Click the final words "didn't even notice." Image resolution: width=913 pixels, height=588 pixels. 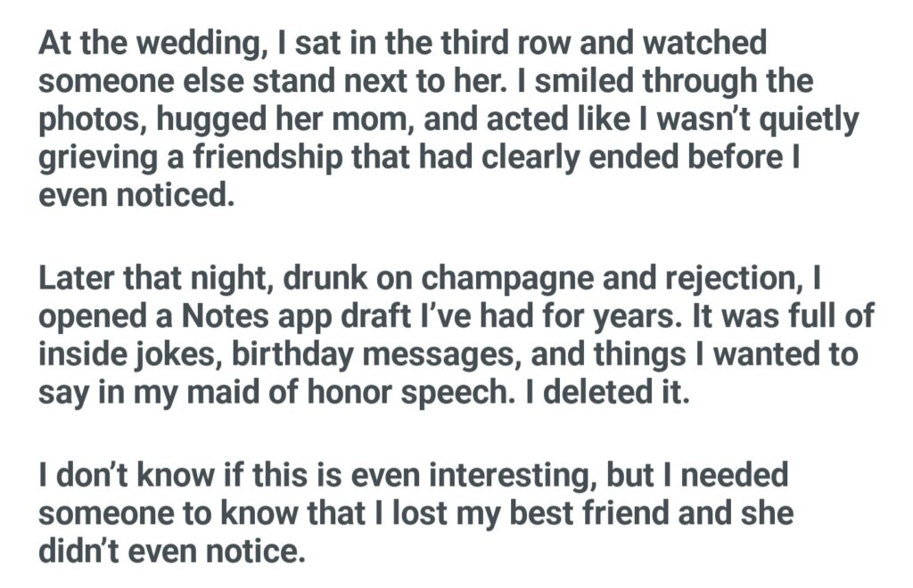click(x=172, y=551)
